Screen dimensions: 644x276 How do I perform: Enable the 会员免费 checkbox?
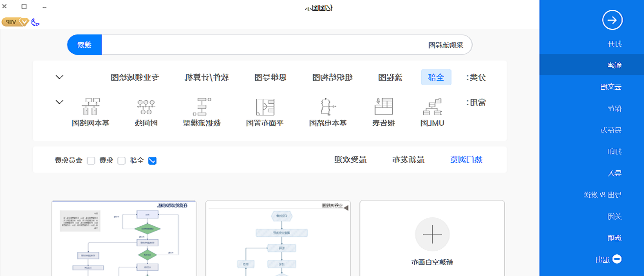(x=91, y=161)
